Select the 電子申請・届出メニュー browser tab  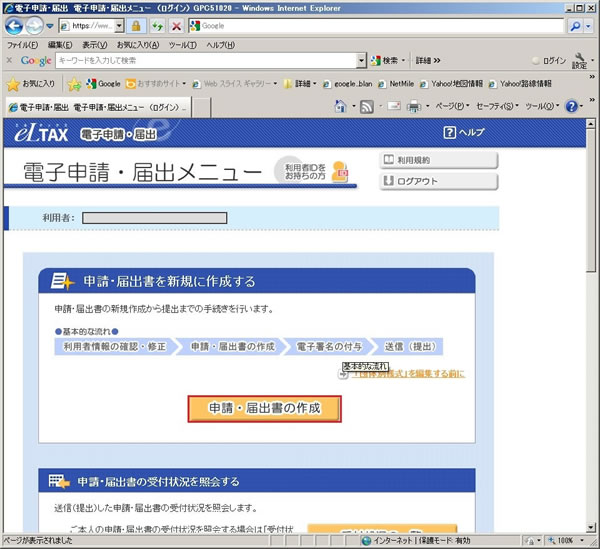click(x=98, y=108)
